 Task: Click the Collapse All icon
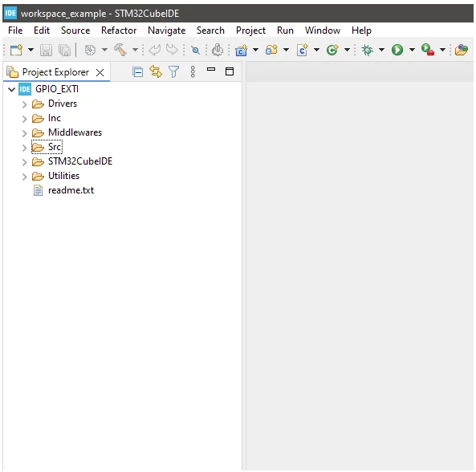pos(138,72)
